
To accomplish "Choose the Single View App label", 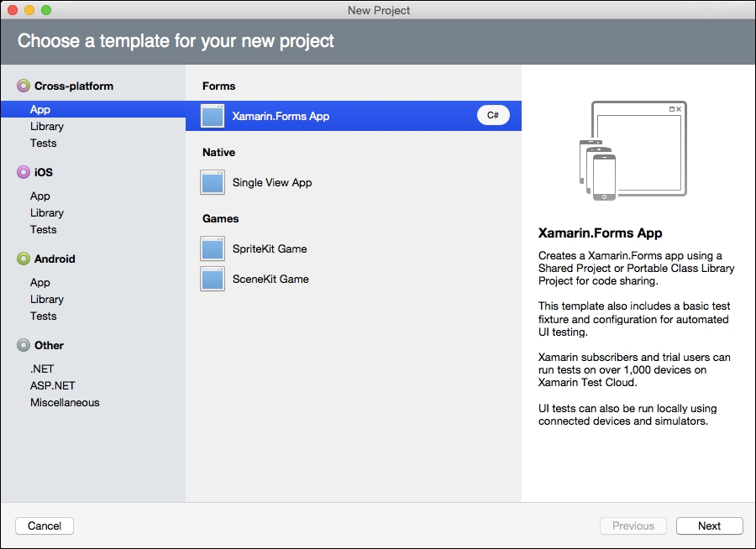I will pos(272,183).
